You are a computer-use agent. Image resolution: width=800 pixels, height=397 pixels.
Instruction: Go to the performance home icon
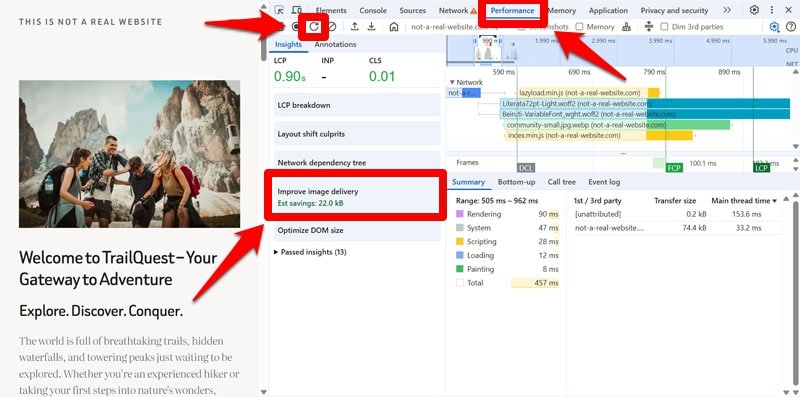[393, 27]
